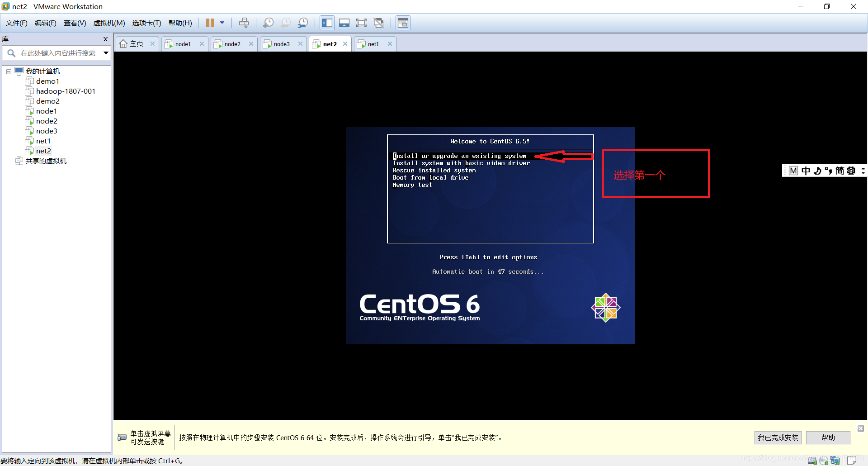Click the hard disk status icon
The image size is (868, 466).
point(812,461)
